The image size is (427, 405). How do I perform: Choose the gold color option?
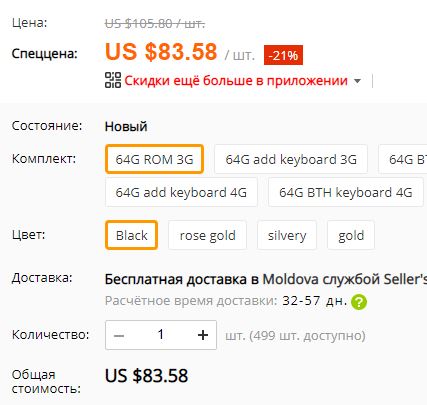(x=351, y=235)
